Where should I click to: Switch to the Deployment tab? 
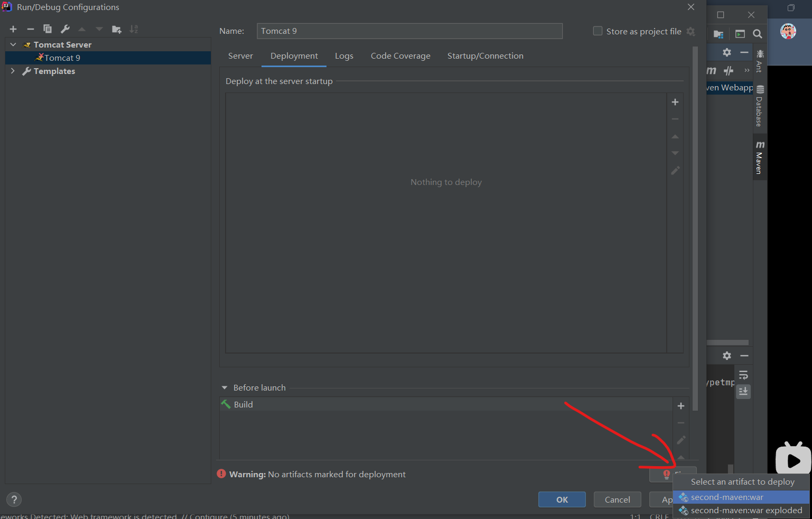[x=294, y=55]
